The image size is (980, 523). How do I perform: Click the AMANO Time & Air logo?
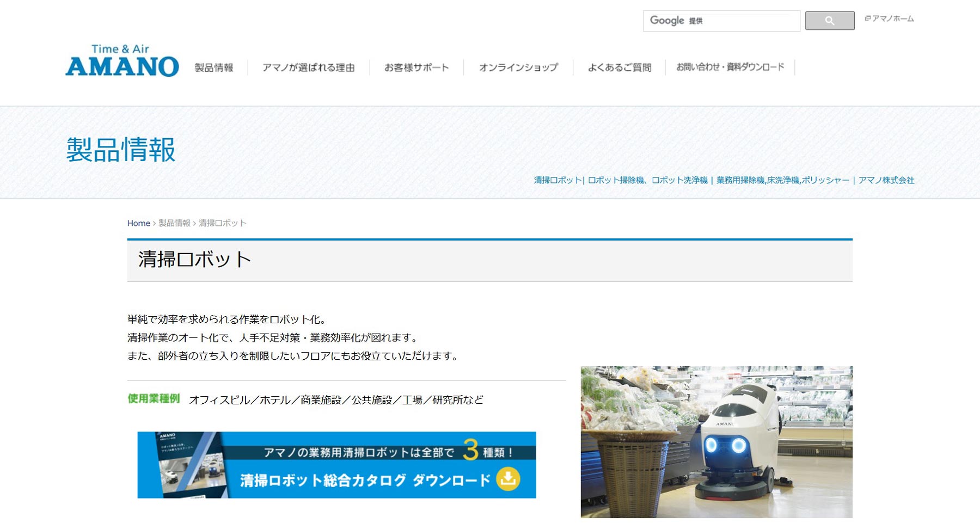(122, 61)
